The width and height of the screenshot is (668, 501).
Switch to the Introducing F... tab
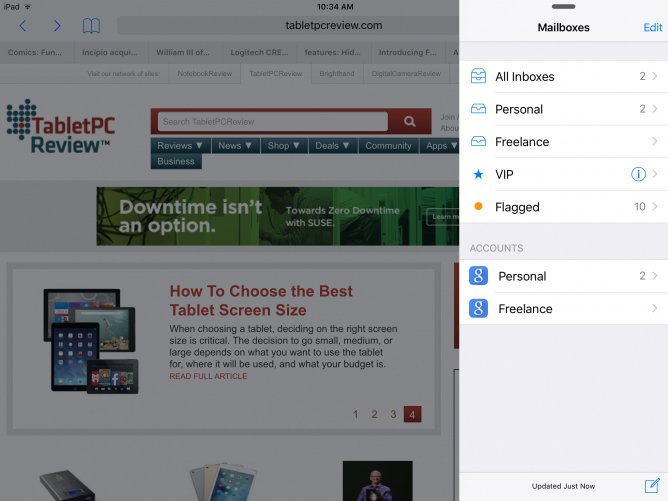tap(407, 53)
